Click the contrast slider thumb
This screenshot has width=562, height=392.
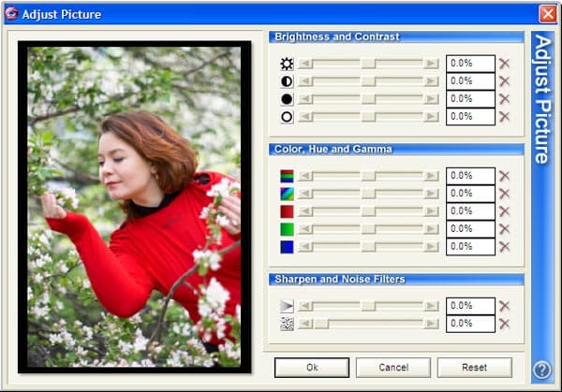pyautogui.click(x=368, y=81)
